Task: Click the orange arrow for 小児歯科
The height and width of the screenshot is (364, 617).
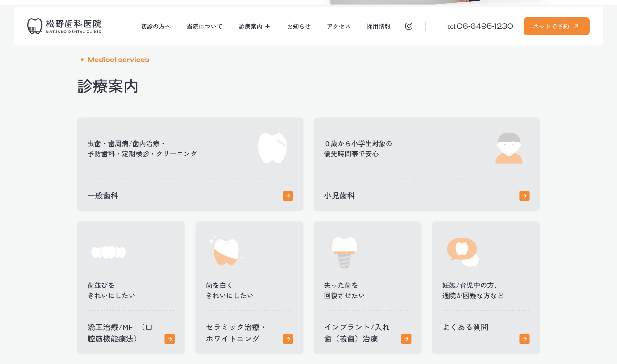Action: [x=524, y=196]
